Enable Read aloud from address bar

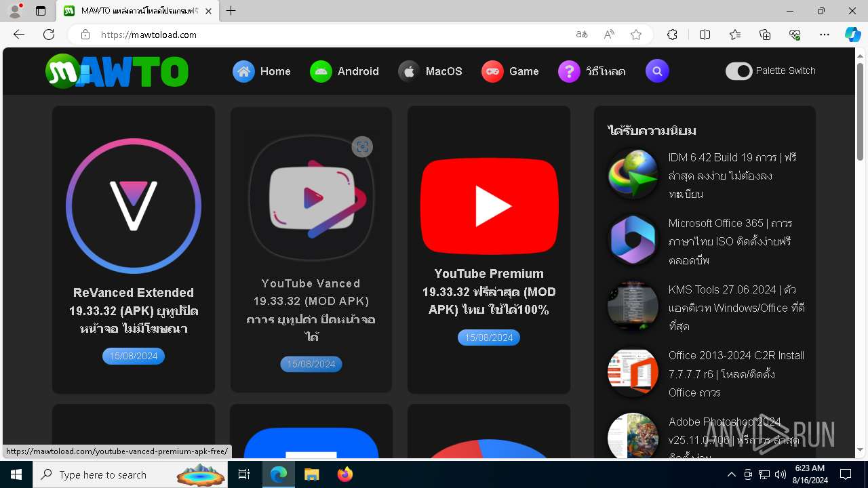point(609,35)
